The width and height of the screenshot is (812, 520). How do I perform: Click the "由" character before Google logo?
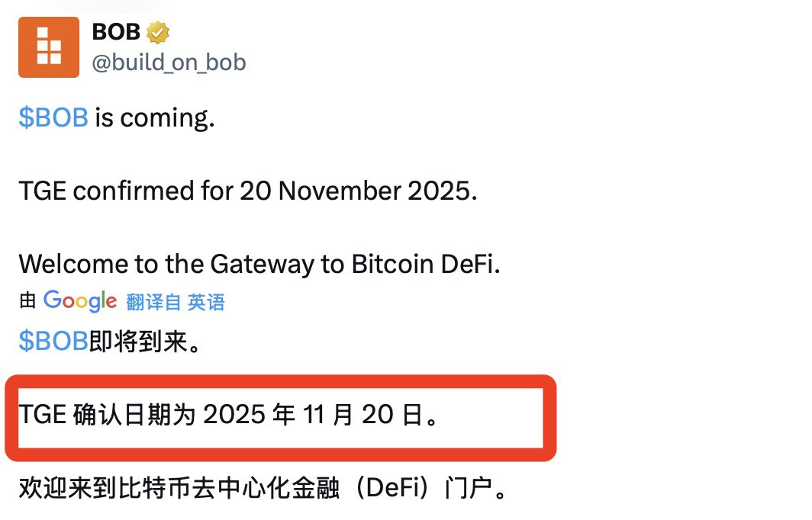coord(27,302)
